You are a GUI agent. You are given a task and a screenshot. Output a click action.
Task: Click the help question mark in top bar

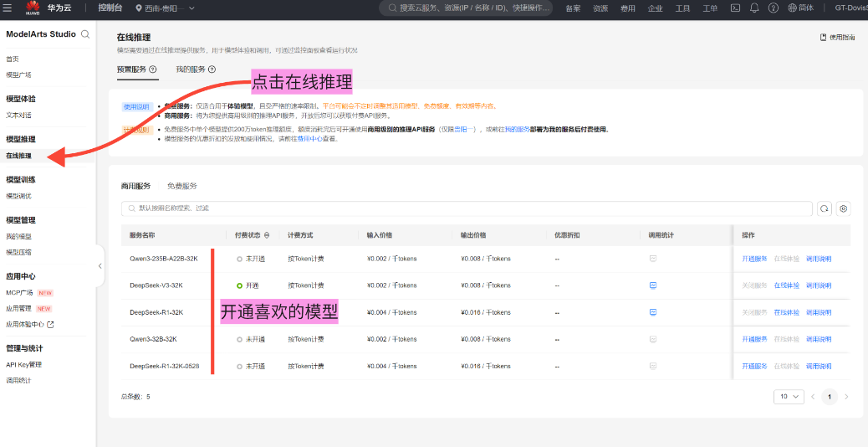pos(774,8)
